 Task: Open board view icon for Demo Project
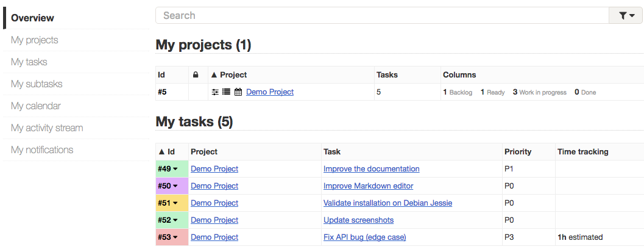click(215, 92)
